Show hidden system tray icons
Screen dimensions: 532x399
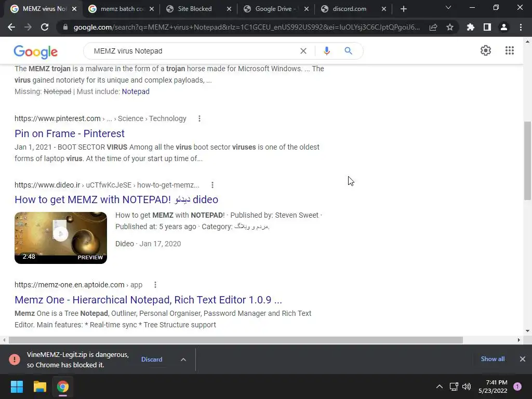click(440, 387)
